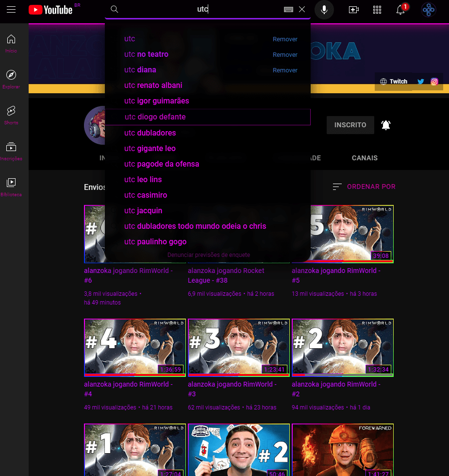Switch to the CANAIS tab
The width and height of the screenshot is (449, 476).
click(365, 158)
